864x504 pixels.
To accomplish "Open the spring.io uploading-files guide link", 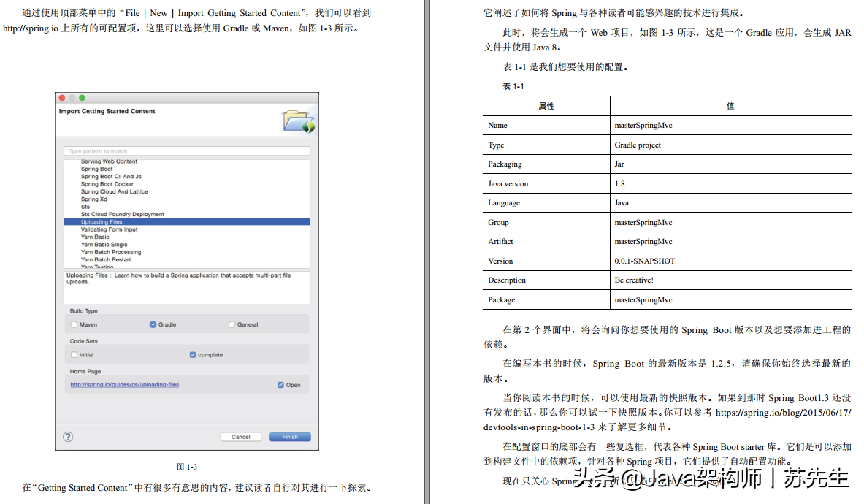I will (x=125, y=384).
